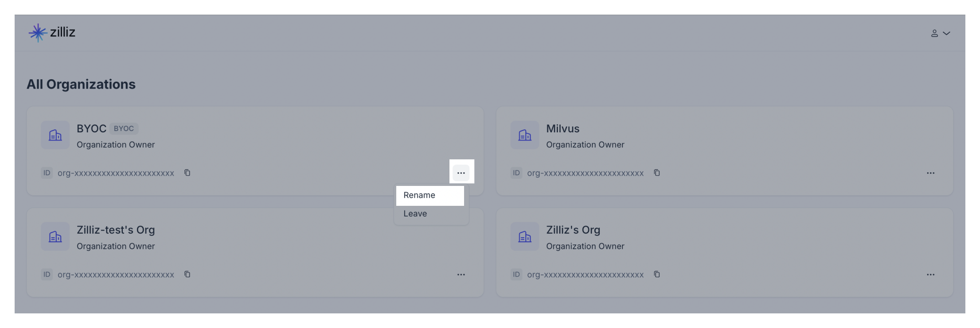Open the ellipsis menu on Zilliz-test's Org card

(x=461, y=274)
